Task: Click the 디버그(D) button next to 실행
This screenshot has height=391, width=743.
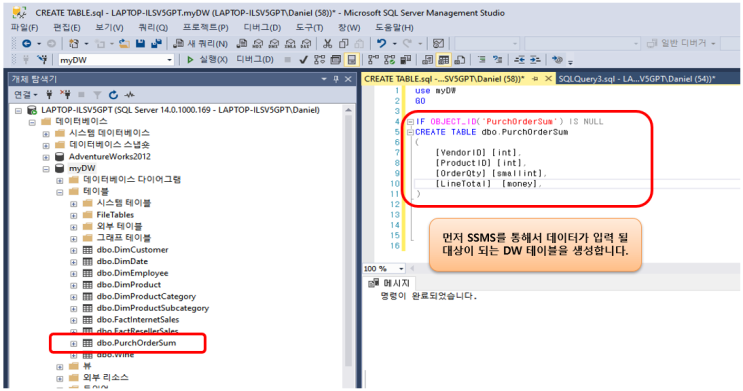Action: coord(255,60)
